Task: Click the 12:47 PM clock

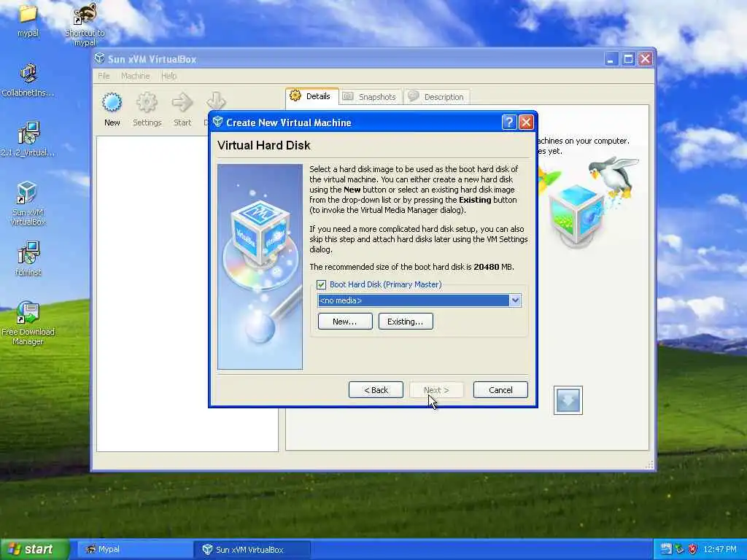Action: pyautogui.click(x=720, y=549)
